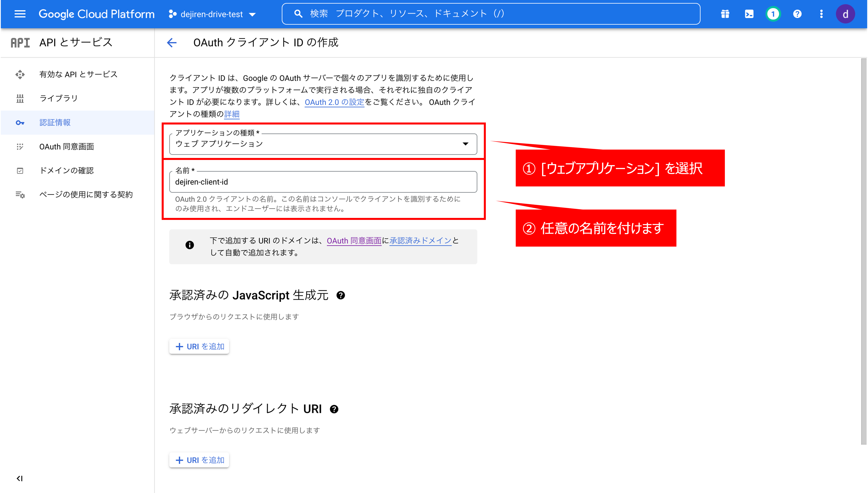Screen dimensions: 868x493
Task: Open the gift free trial icon
Action: point(725,14)
